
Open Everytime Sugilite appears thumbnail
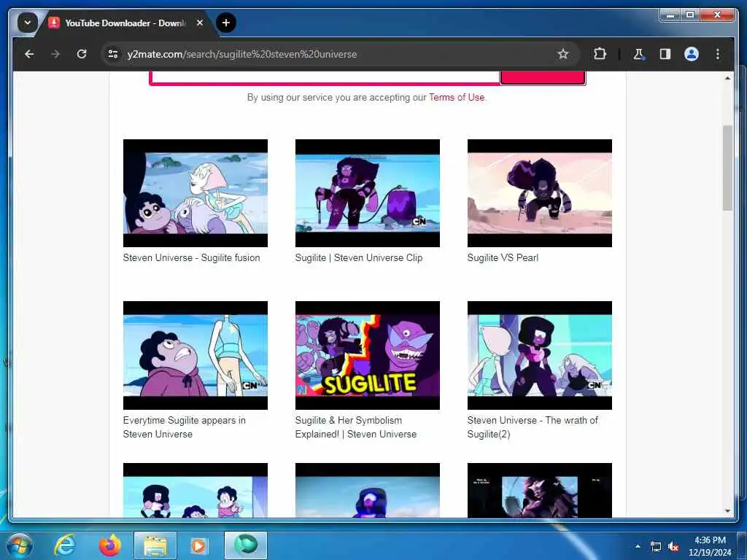pos(196,355)
